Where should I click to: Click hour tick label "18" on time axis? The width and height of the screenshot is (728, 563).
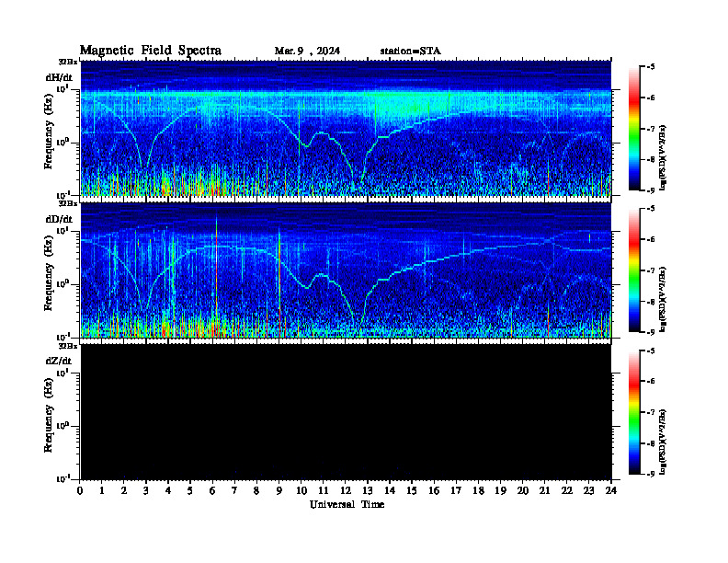point(478,490)
